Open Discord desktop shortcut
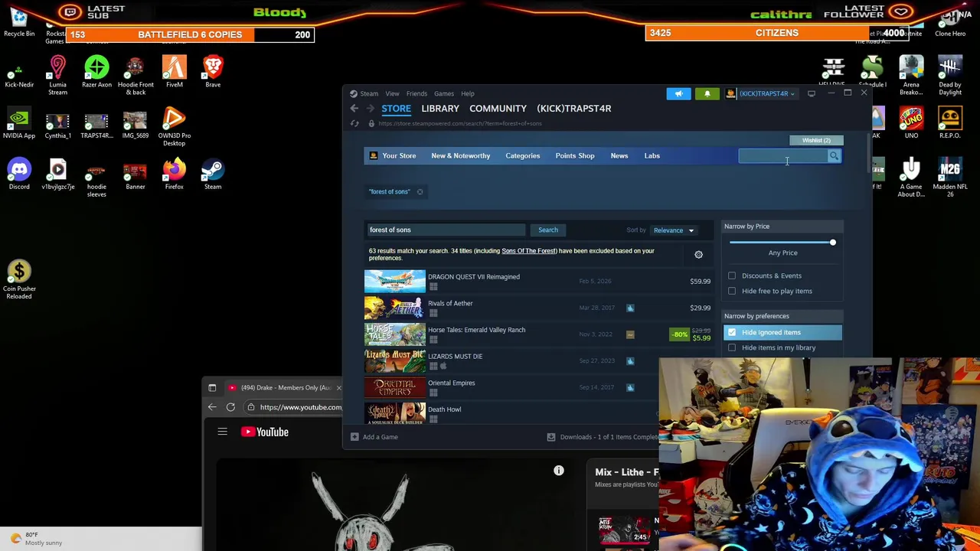 [19, 174]
